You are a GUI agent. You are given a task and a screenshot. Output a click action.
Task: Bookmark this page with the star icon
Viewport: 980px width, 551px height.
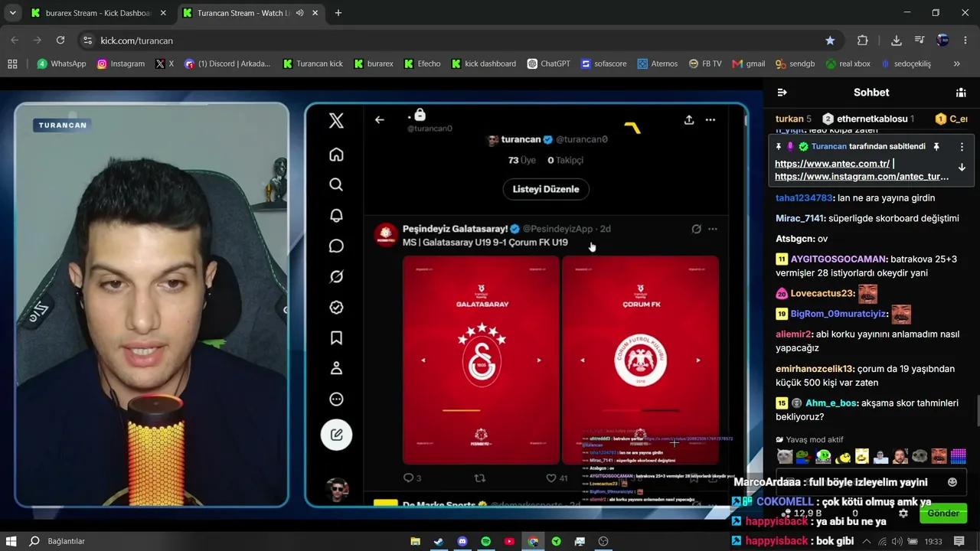click(x=830, y=41)
